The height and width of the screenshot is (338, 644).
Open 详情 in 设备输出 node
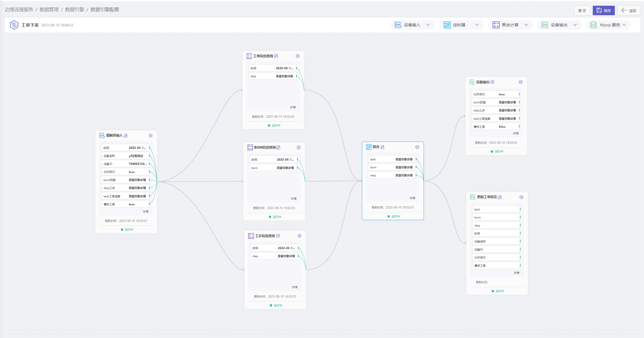(516, 133)
